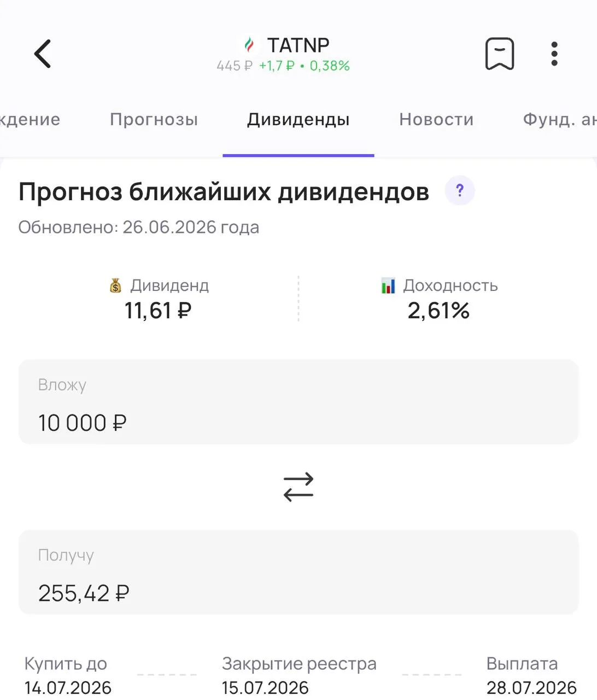This screenshot has width=597, height=700.
Task: Tap the 11,61 ₽ dividend value
Action: 158,311
